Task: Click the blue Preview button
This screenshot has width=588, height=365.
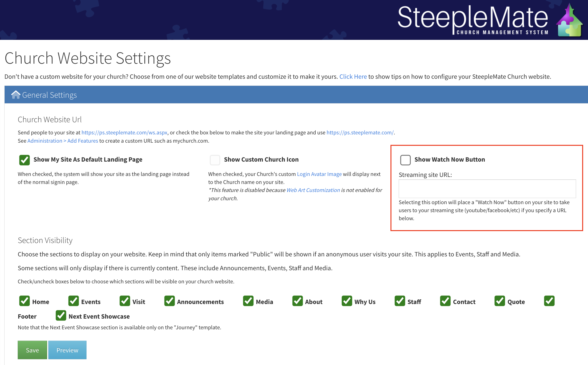Action: tap(67, 350)
